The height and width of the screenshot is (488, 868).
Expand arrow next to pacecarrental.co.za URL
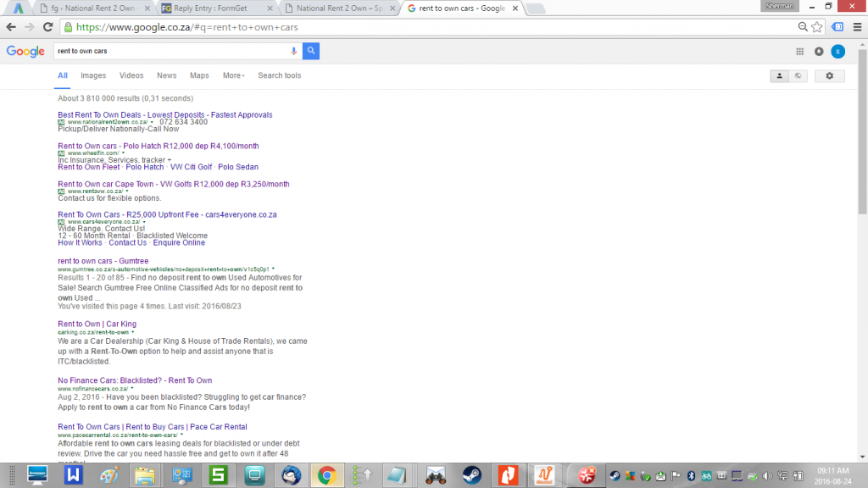[x=181, y=435]
